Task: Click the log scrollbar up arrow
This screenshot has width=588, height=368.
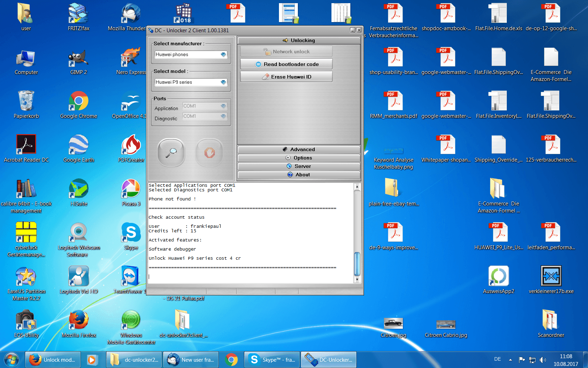Action: 357,186
